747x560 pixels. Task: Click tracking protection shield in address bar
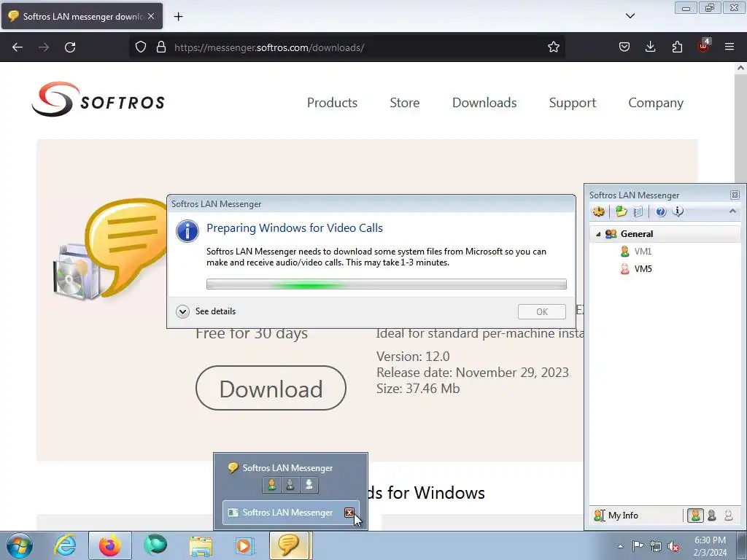tap(141, 47)
